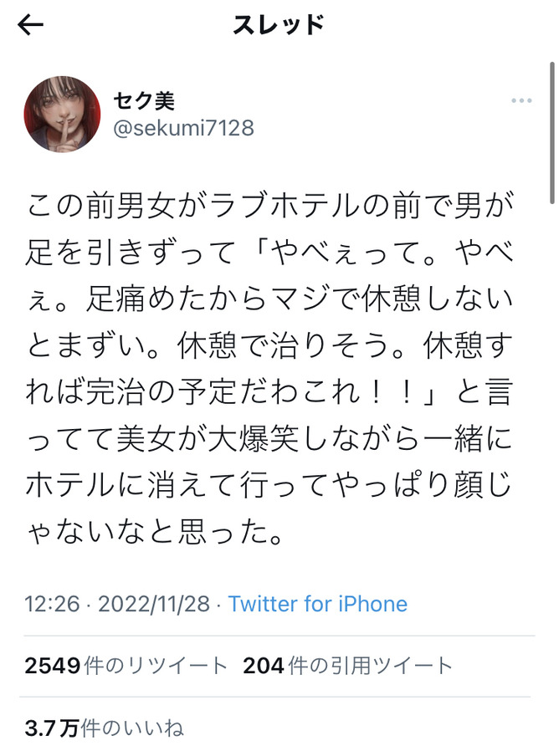The width and height of the screenshot is (559, 756).
Task: View the 2549件のリツイート list
Action: point(126,666)
